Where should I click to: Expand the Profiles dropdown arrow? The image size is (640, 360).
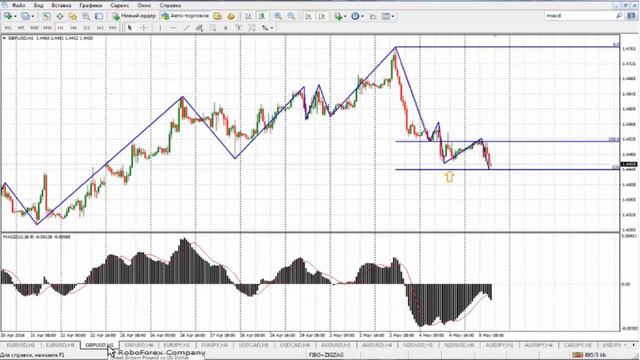33,16
